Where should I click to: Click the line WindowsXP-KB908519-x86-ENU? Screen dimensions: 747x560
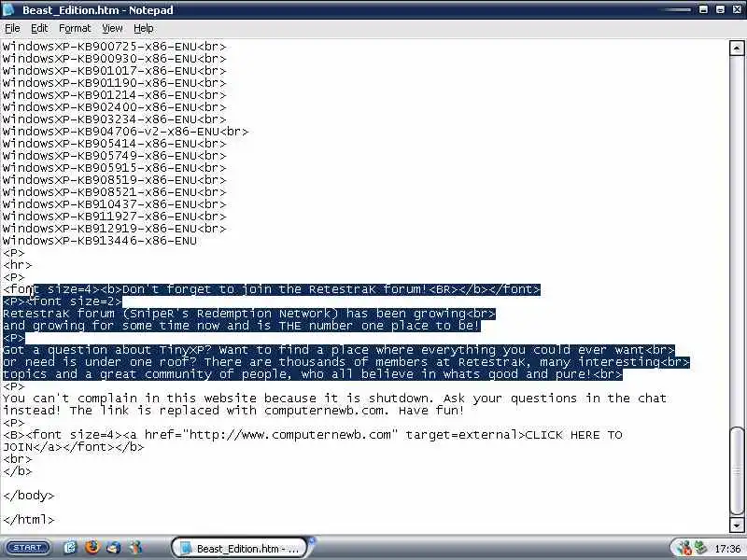[x=114, y=180]
